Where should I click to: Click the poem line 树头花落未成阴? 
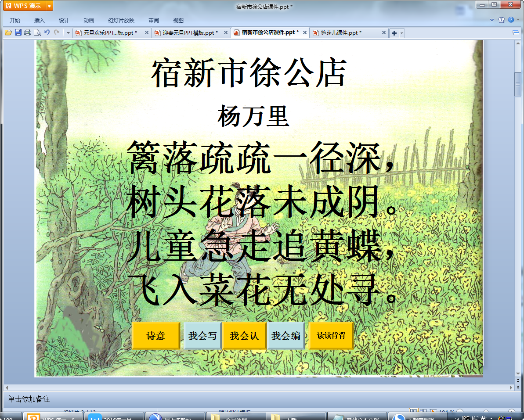pos(261,201)
